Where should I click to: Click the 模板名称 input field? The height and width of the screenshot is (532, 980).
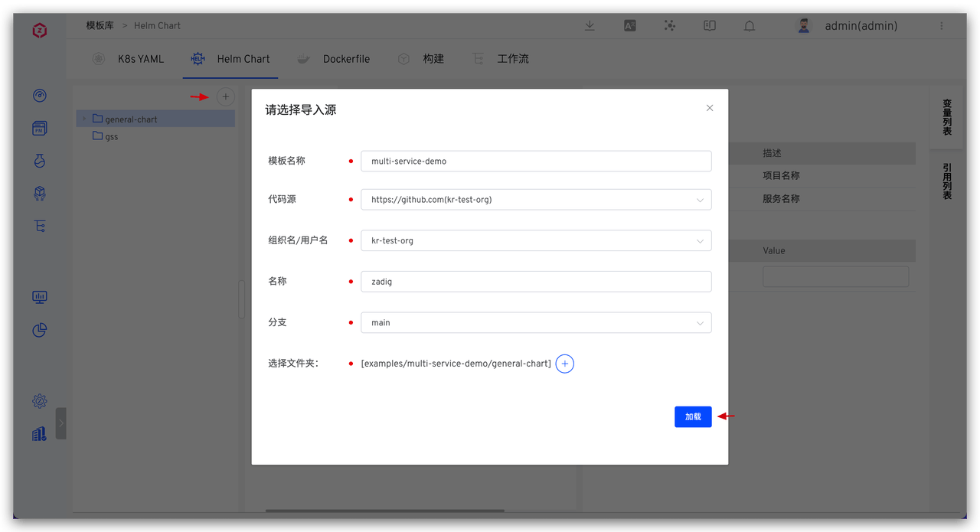pyautogui.click(x=535, y=161)
